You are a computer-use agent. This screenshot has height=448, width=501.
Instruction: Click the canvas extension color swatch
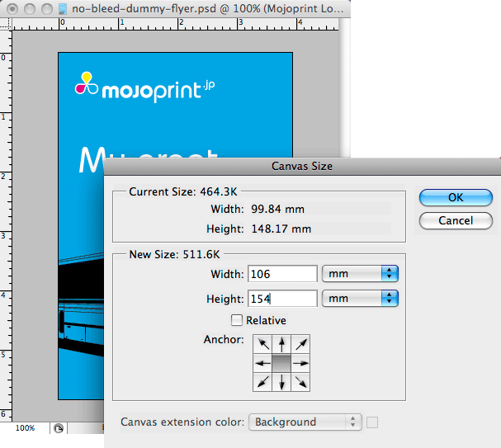[372, 422]
